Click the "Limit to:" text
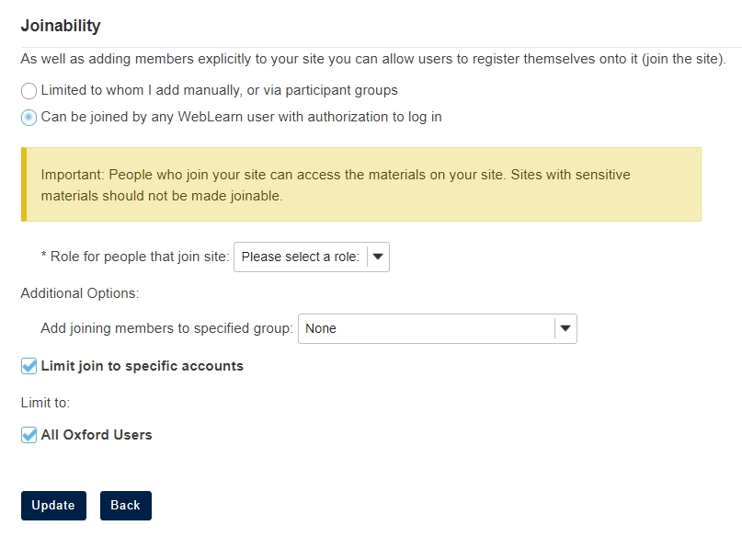Image resolution: width=742 pixels, height=560 pixels. coord(45,403)
